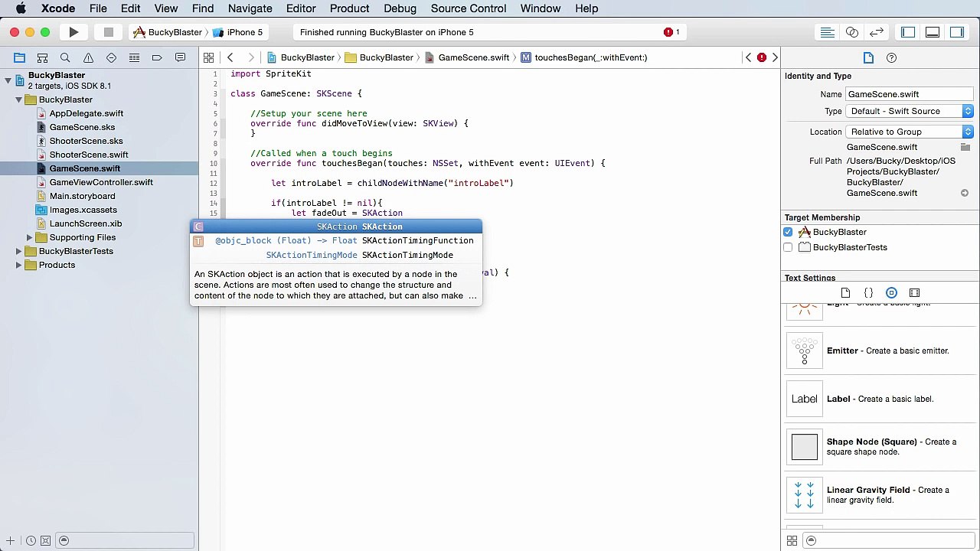Click the navigator filter field
This screenshot has height=551, width=980.
point(126,541)
